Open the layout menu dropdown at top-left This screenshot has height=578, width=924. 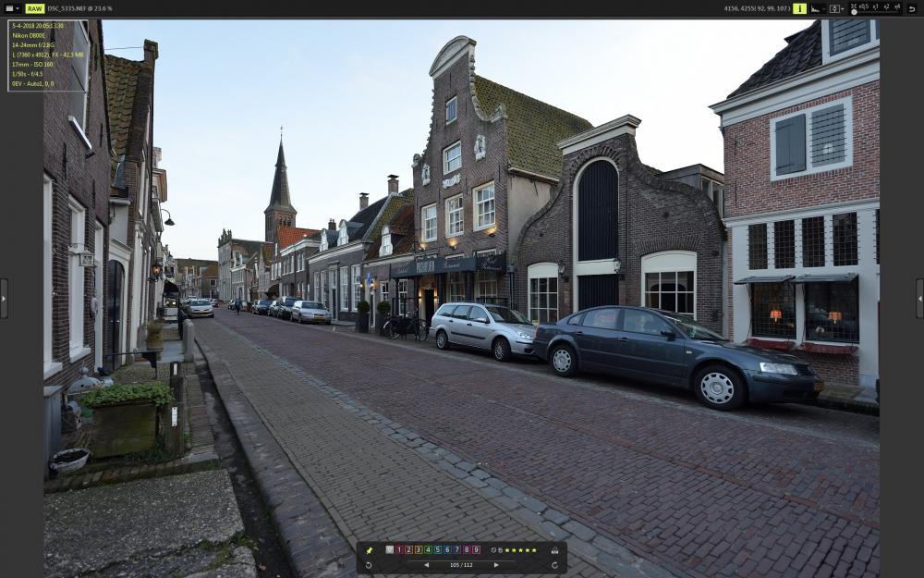[12, 9]
